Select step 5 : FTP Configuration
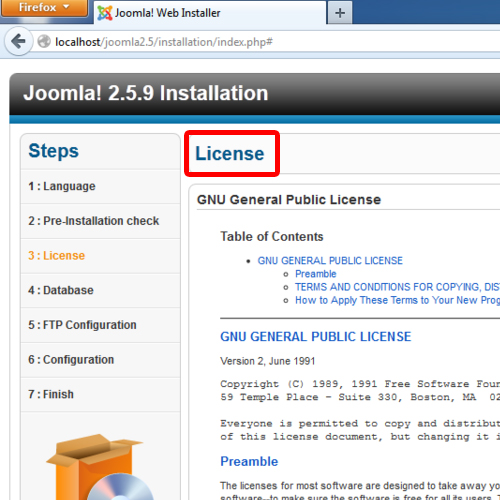 pyautogui.click(x=100, y=325)
